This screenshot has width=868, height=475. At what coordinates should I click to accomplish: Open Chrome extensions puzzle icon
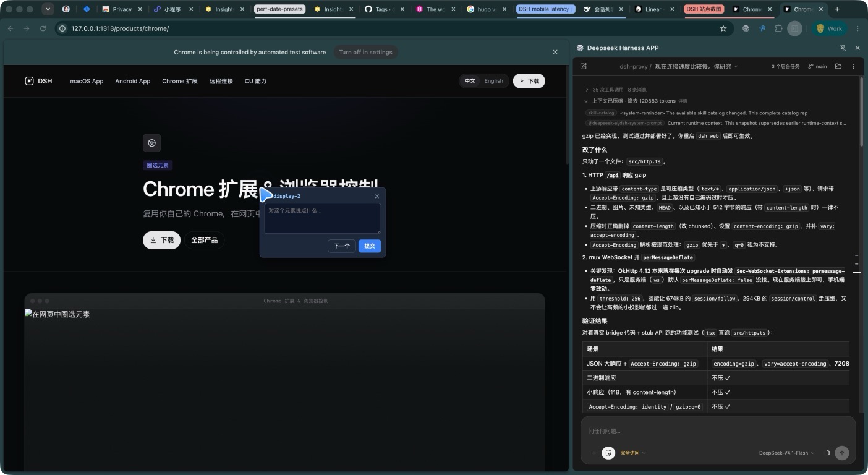click(778, 28)
